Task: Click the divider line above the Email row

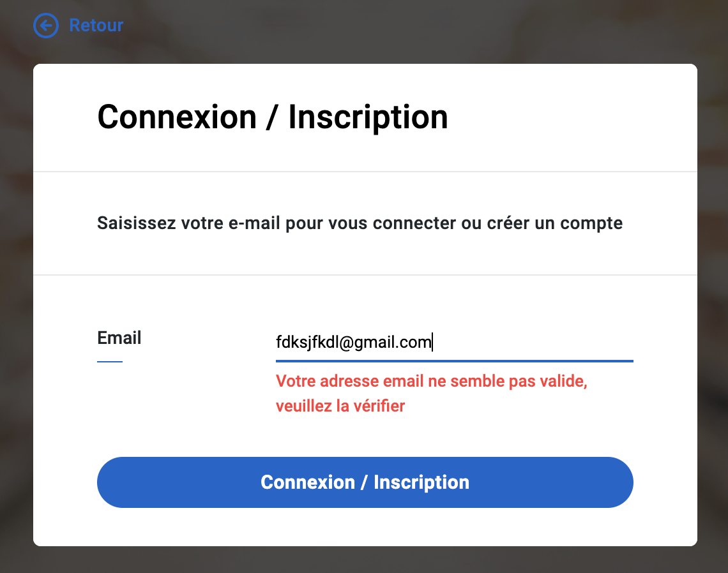Action: coord(365,275)
